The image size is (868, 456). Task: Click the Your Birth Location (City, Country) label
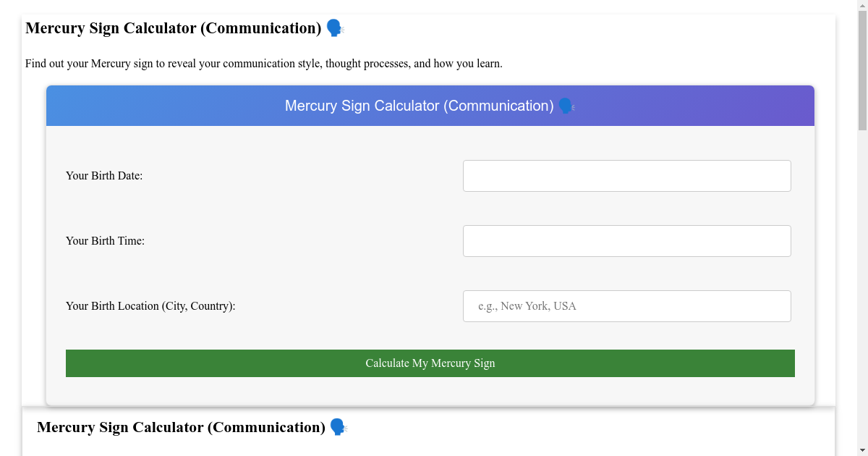click(x=150, y=305)
